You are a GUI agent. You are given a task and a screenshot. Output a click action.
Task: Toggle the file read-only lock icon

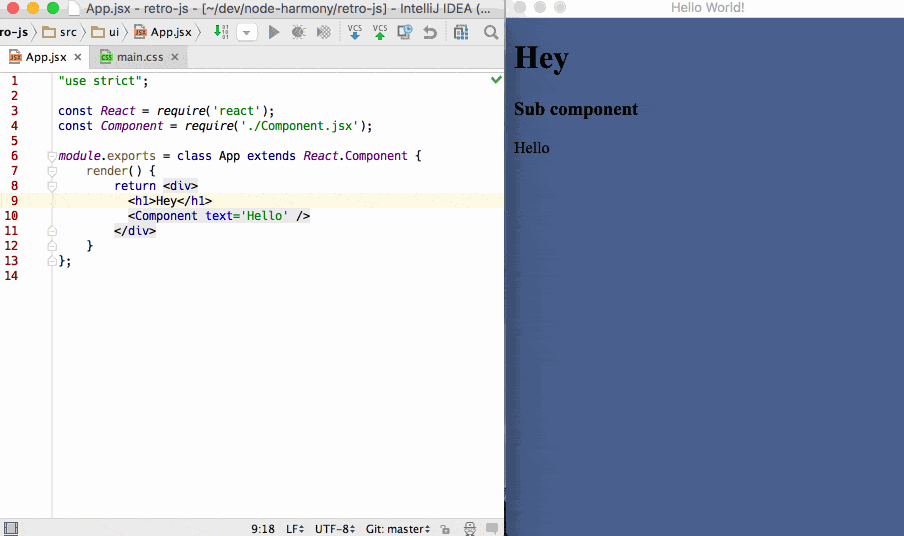444,528
